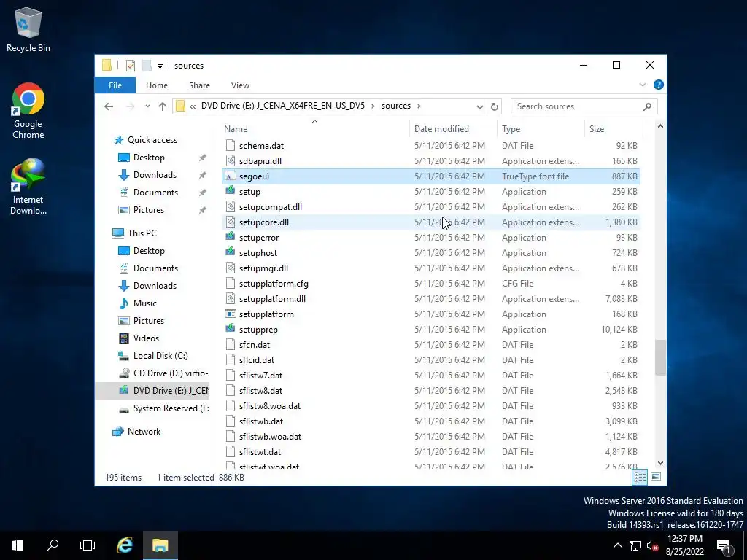
Task: Click the file list vertical scrollbar thumb
Action: pyautogui.click(x=660, y=357)
